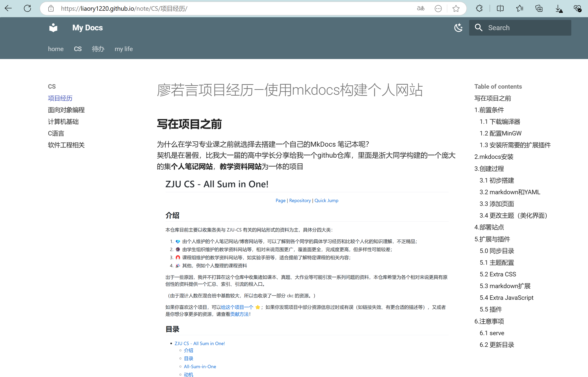Image resolution: width=588 pixels, height=377 pixels.
Task: Reload the page with refresh icon
Action: 27,8
